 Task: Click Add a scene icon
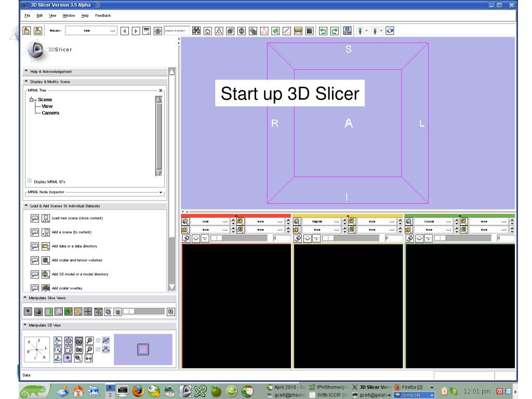tap(46, 232)
